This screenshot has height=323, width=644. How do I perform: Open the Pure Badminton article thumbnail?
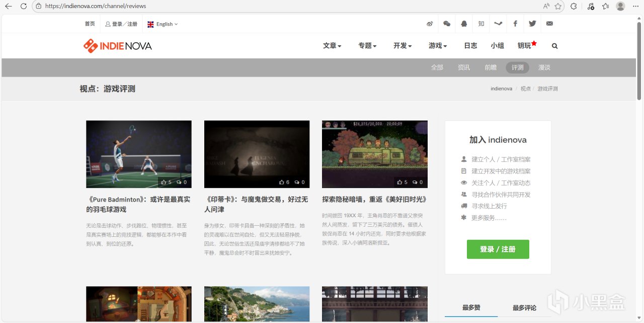(139, 154)
